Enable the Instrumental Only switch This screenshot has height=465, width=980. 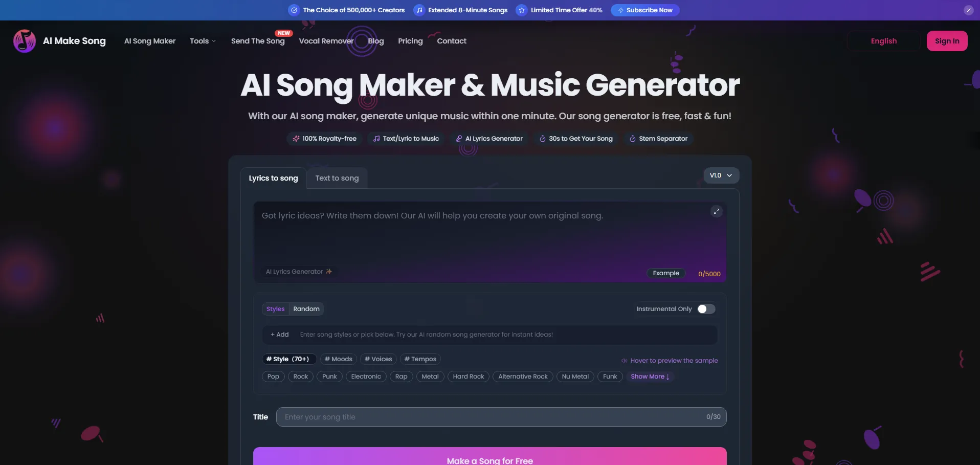706,309
